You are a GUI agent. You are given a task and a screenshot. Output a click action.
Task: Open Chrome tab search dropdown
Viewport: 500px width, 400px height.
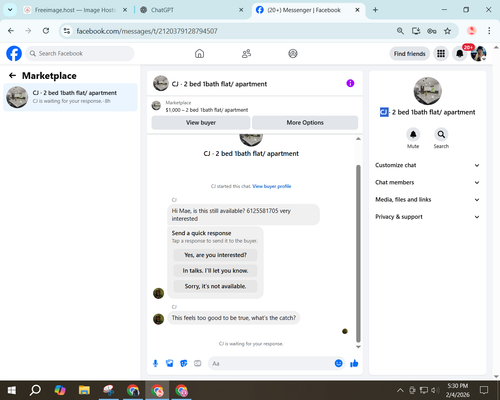pos(10,10)
